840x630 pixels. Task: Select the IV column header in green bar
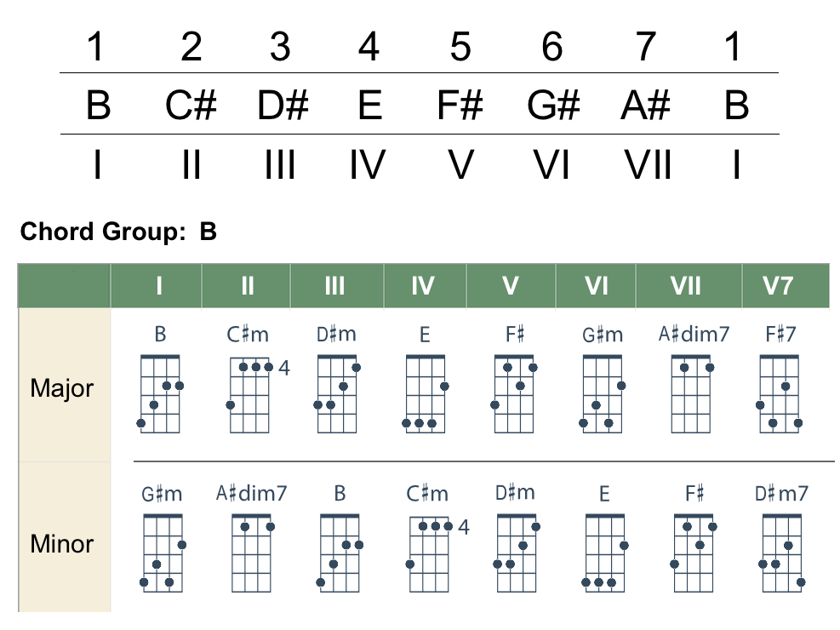pyautogui.click(x=423, y=286)
